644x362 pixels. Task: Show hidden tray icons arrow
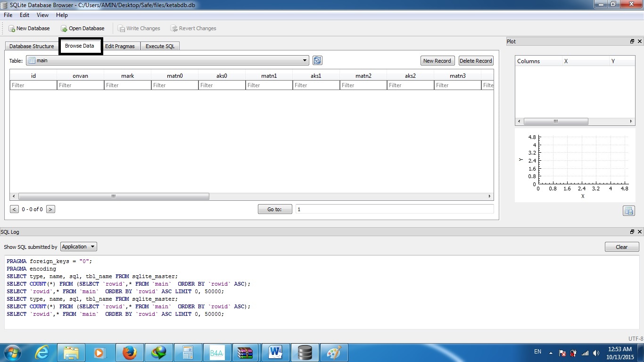(550, 353)
